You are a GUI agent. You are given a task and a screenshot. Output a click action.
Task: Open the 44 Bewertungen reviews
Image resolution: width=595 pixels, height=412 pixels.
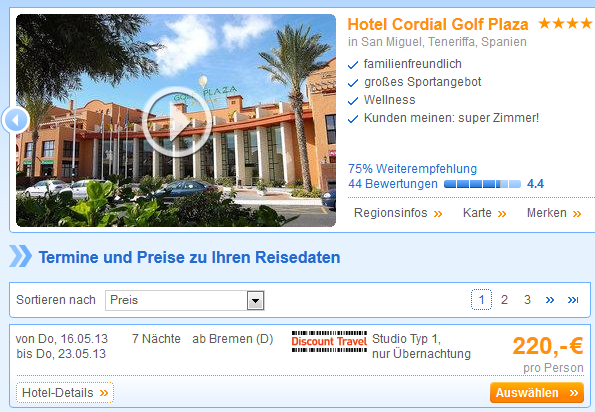point(393,184)
